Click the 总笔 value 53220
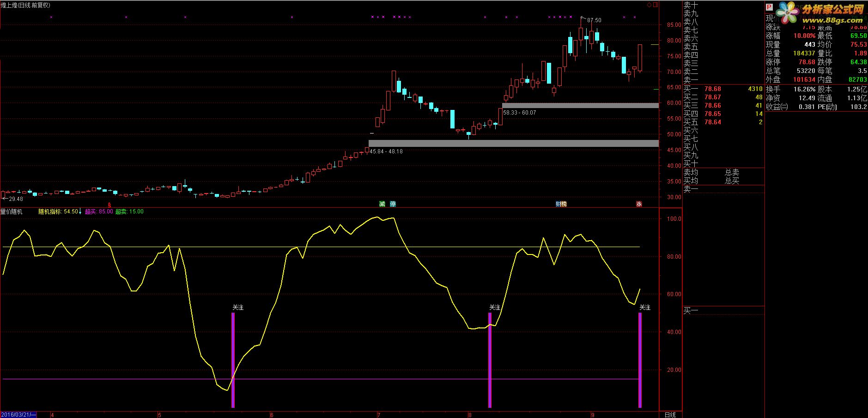 click(806, 71)
